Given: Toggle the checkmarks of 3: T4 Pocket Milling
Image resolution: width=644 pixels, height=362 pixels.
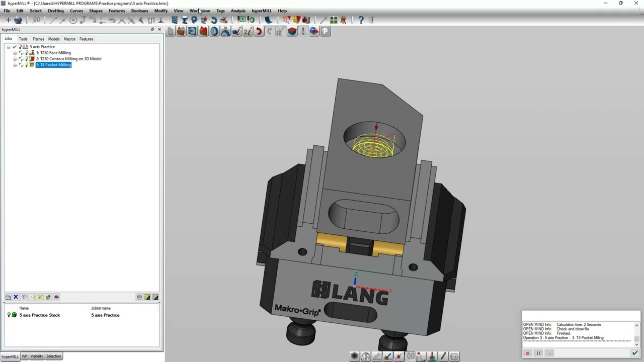Looking at the screenshot, I should (21, 65).
